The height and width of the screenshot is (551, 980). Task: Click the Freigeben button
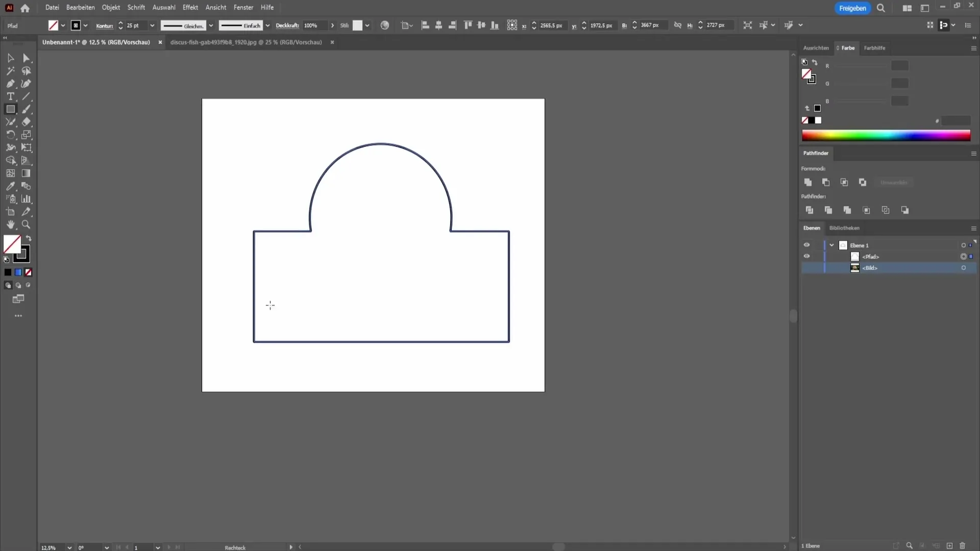[x=852, y=8]
